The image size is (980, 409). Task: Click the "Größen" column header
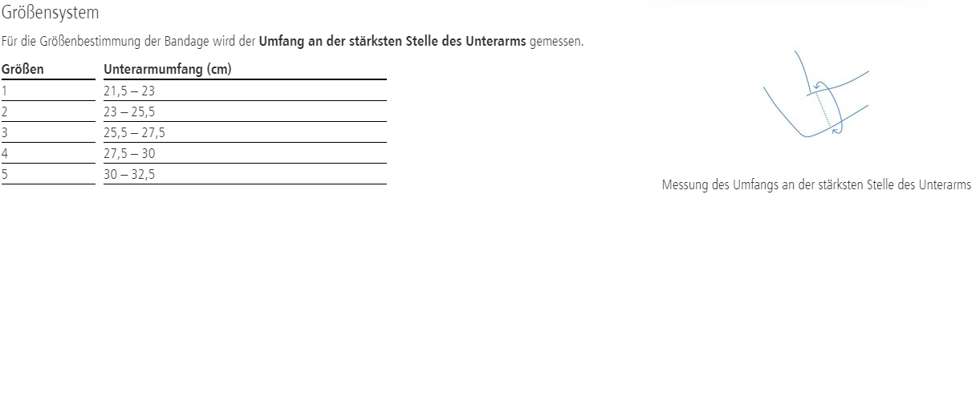pyautogui.click(x=22, y=70)
